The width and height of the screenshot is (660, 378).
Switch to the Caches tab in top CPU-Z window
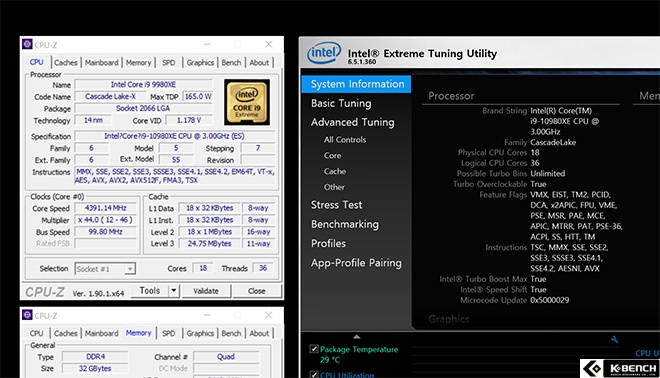tap(66, 63)
